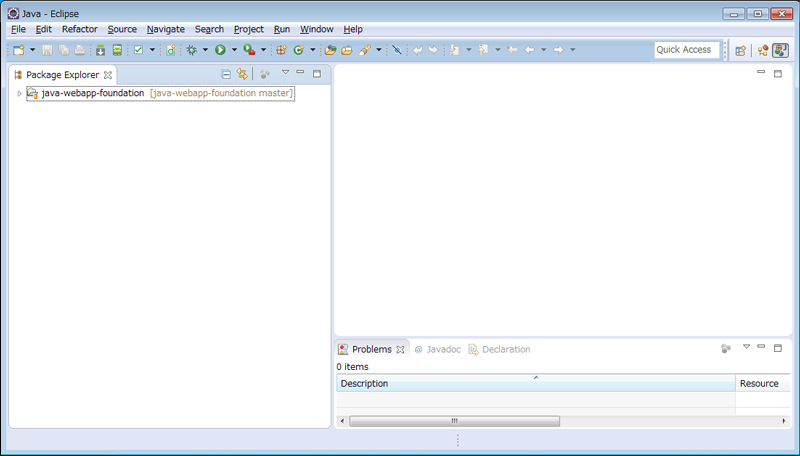Click the Open Perspective icon
Image resolution: width=800 pixels, height=456 pixels.
[x=741, y=50]
